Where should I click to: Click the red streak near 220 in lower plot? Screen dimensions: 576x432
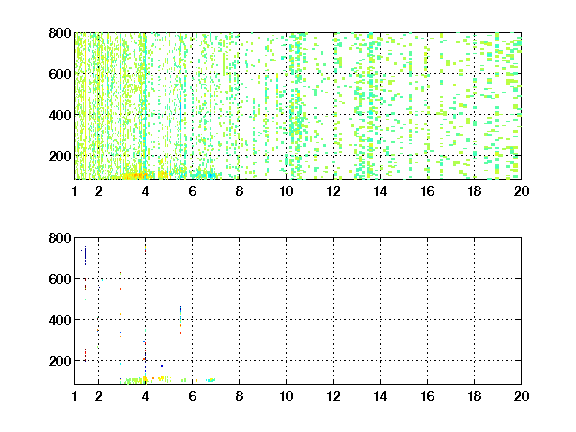tap(85, 354)
